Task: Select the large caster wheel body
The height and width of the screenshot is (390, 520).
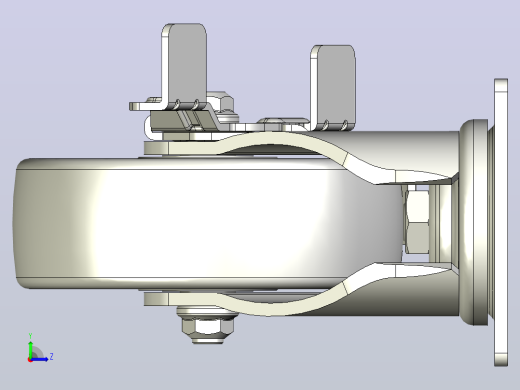Action: (207, 223)
